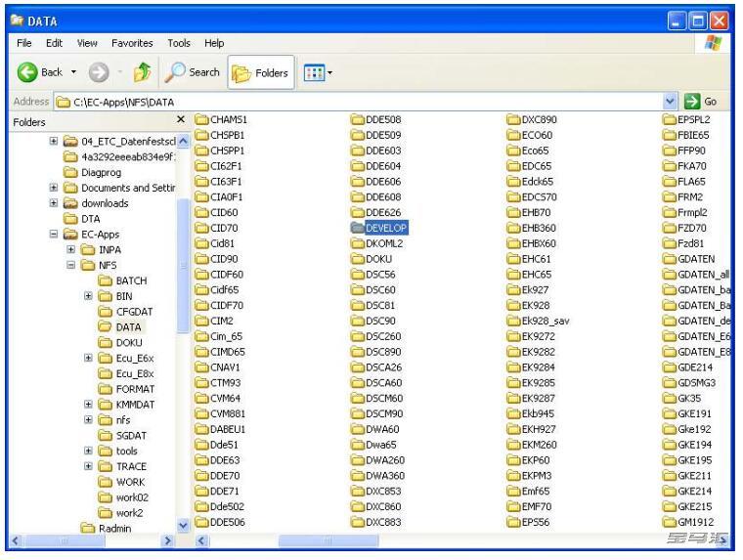Screen dimensions: 743x560
Task: Select the DOKU folder icon in file list
Action: (x=358, y=259)
